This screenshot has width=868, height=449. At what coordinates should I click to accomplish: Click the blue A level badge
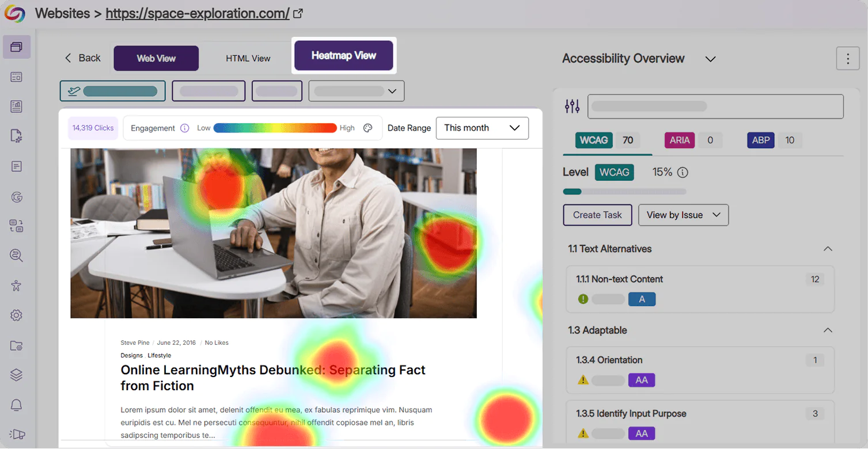[x=642, y=299]
